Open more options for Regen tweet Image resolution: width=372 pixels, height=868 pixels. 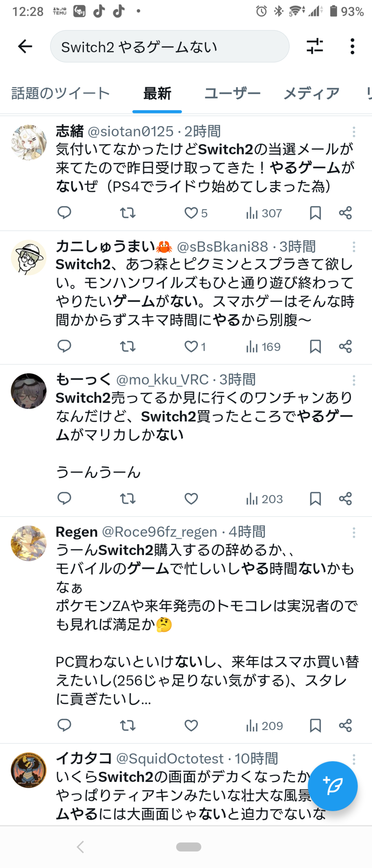354,533
